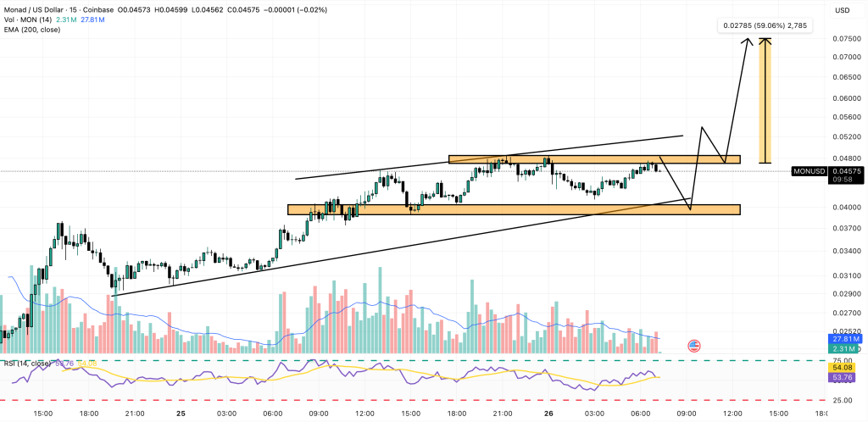Select the Monad / US Dollar symbol title

[x=38, y=10]
